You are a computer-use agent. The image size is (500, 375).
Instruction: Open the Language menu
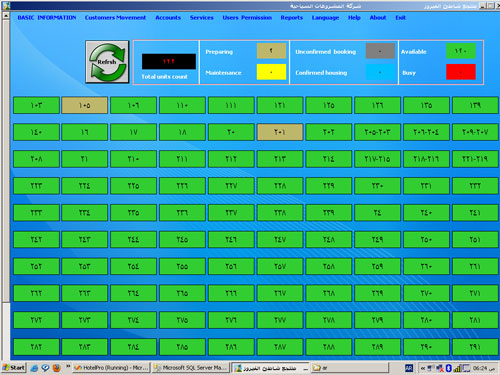(325, 18)
